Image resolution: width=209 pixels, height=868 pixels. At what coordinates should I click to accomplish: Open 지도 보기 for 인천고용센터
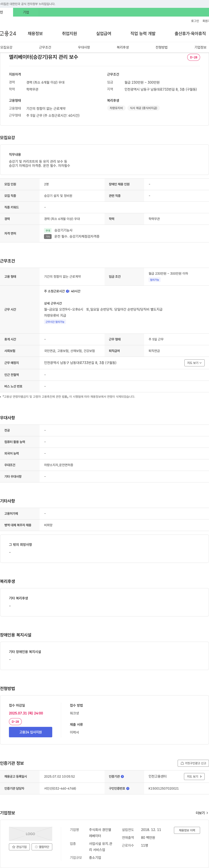point(194,776)
